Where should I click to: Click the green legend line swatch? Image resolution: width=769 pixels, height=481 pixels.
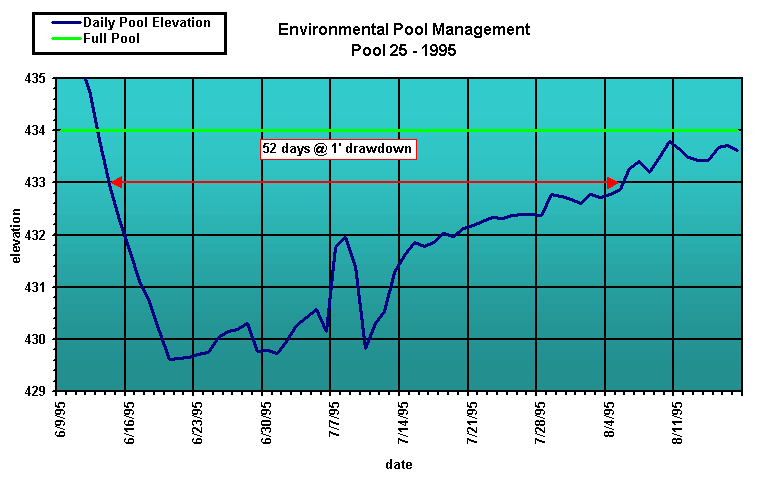coord(66,38)
